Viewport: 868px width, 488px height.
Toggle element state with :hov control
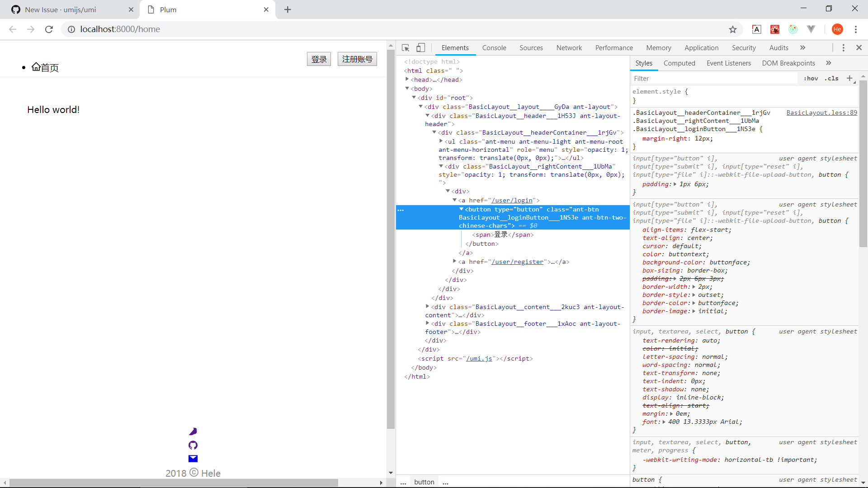click(811, 78)
